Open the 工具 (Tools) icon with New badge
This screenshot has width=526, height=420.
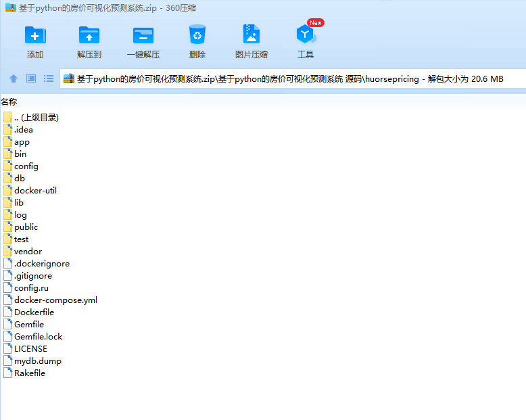tap(306, 34)
